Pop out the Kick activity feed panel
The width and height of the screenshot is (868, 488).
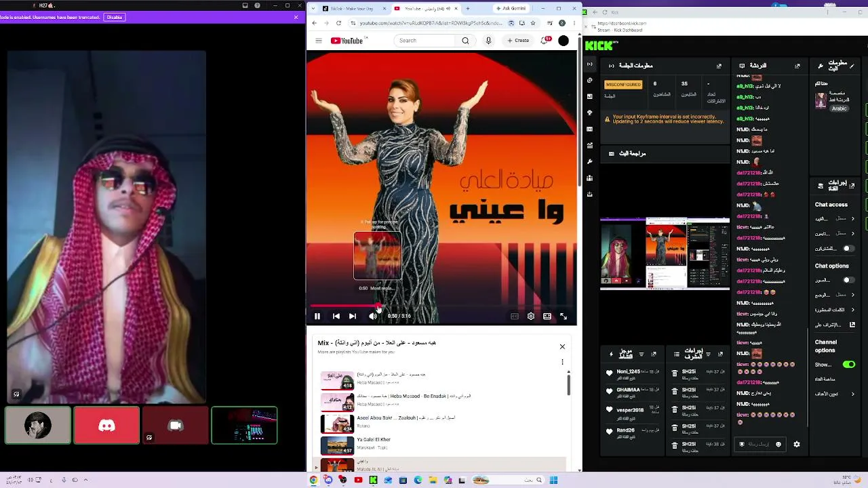[x=654, y=354]
